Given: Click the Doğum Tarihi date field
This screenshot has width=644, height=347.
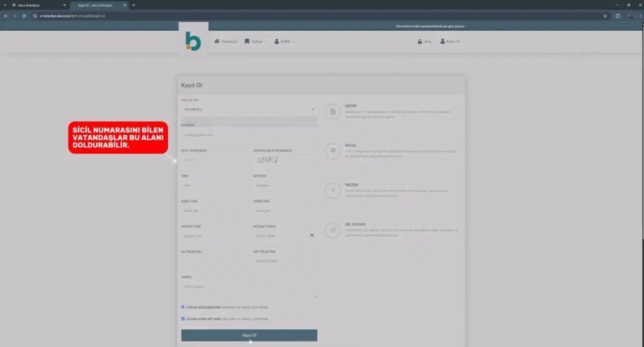Looking at the screenshot, I should [285, 236].
